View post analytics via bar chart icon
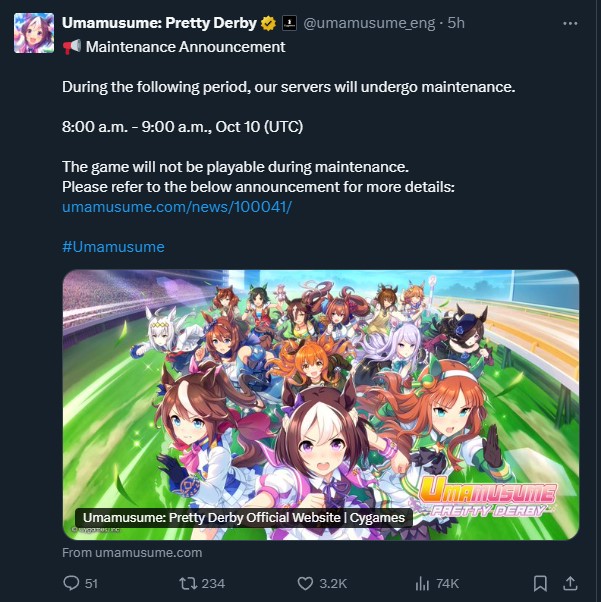 pyautogui.click(x=422, y=584)
